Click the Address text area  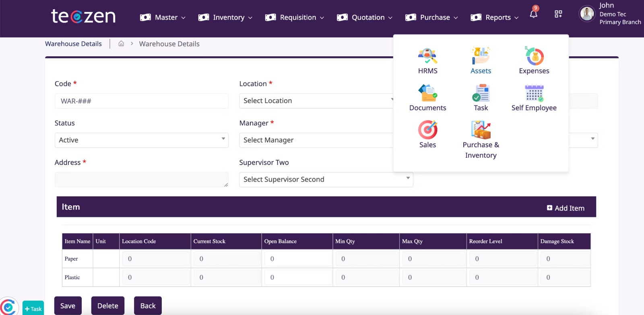141,180
